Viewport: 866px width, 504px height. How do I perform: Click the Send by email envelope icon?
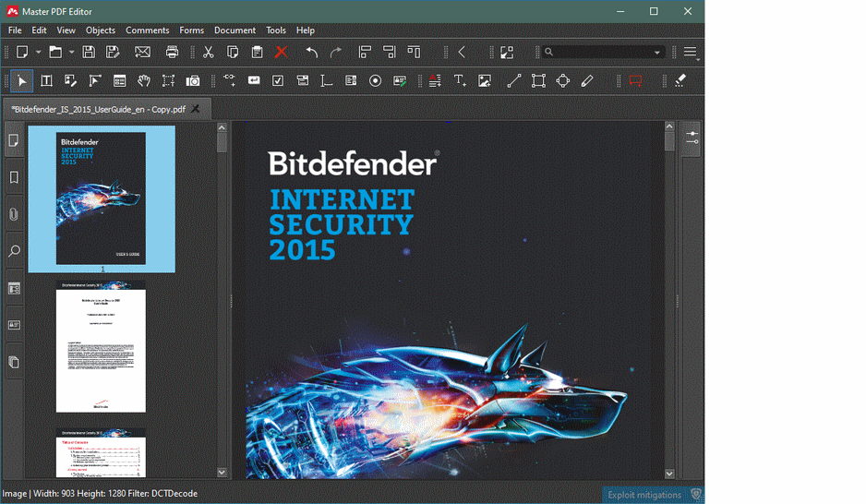[142, 52]
